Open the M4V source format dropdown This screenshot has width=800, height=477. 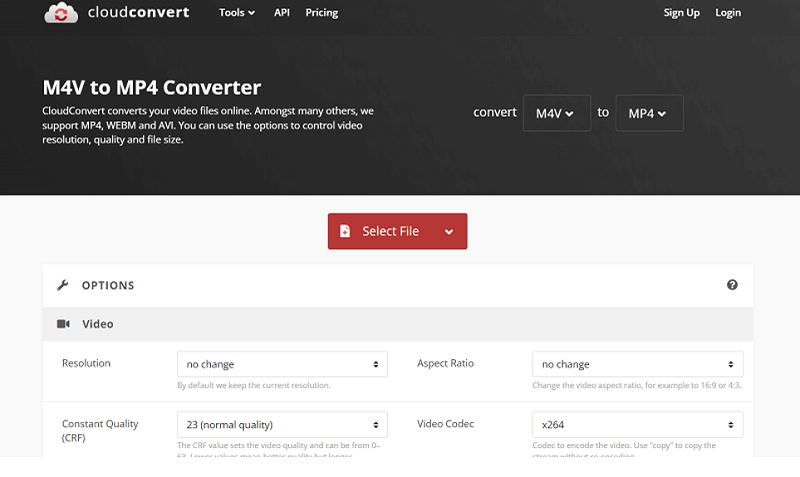pyautogui.click(x=557, y=113)
